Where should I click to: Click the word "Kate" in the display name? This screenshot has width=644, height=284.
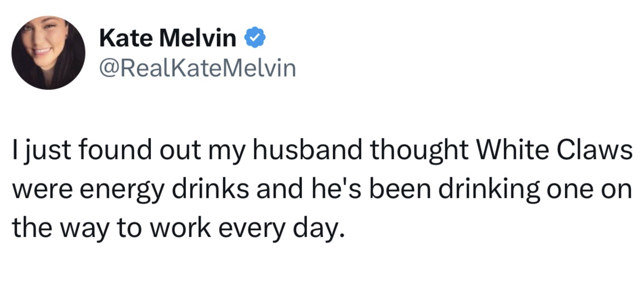[x=126, y=38]
